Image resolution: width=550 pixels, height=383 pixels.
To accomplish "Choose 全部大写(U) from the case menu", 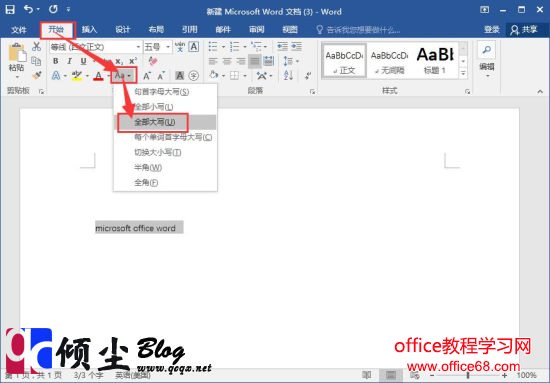I will tap(165, 122).
